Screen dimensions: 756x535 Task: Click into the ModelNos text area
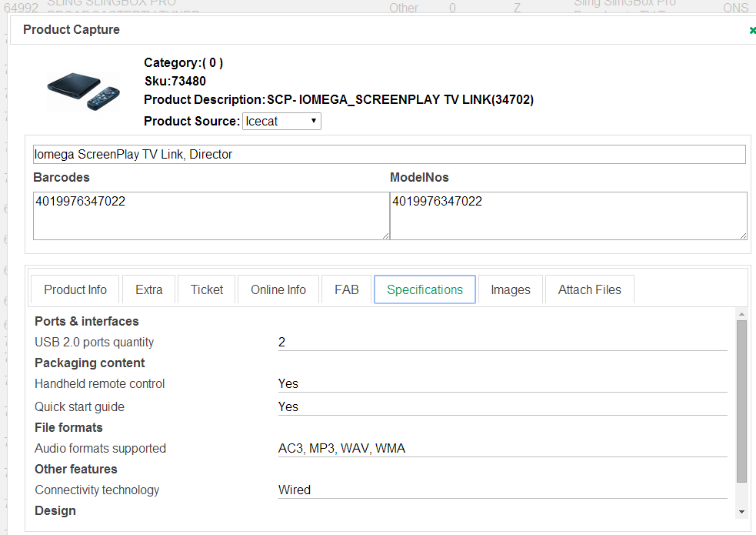tap(568, 216)
